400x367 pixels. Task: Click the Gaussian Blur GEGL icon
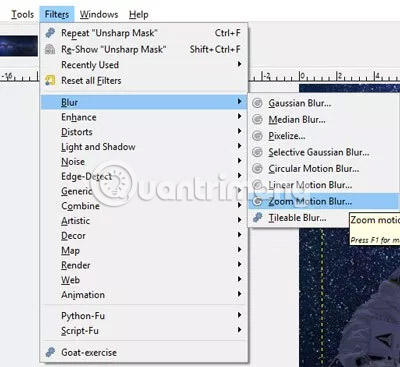click(x=257, y=103)
